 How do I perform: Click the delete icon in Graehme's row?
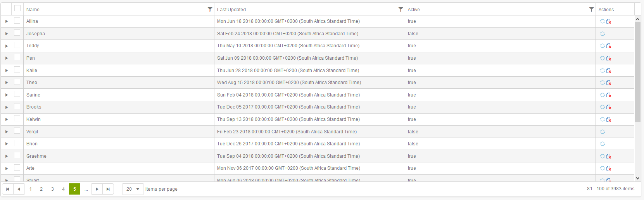[609, 157]
